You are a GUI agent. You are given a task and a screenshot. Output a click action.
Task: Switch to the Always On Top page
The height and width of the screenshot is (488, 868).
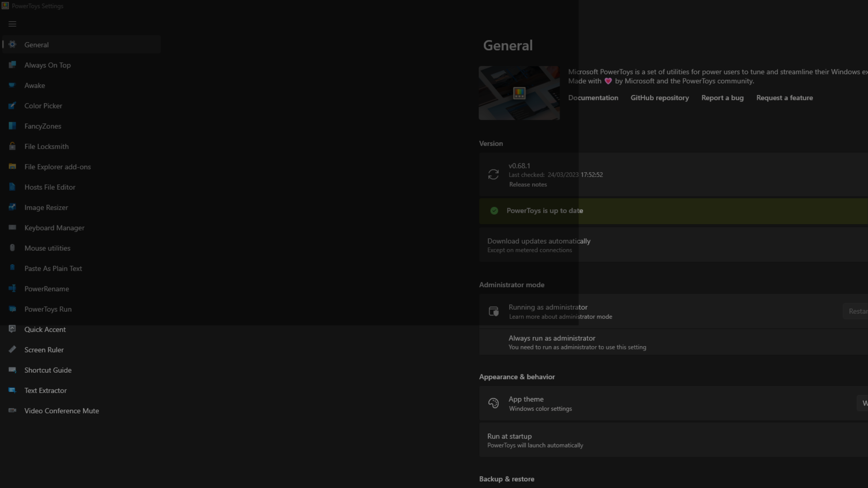[x=47, y=65]
